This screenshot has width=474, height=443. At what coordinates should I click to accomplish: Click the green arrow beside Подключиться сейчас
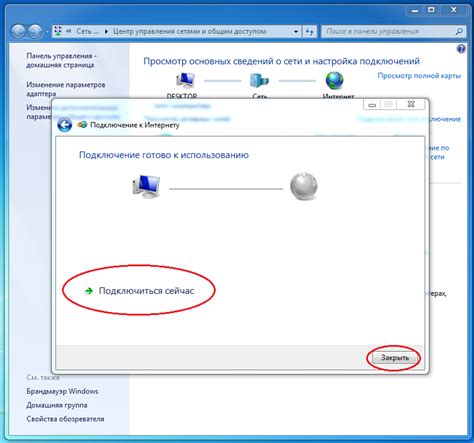(x=89, y=291)
